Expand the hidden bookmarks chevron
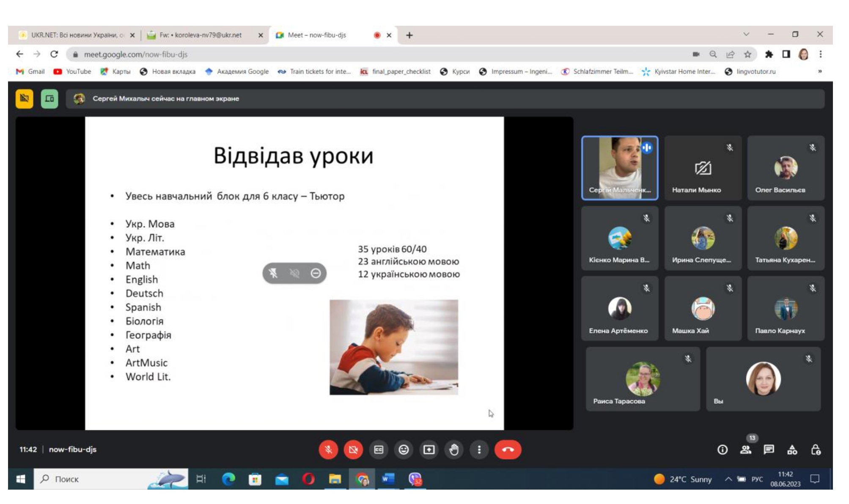The height and width of the screenshot is (504, 849). 820,71
